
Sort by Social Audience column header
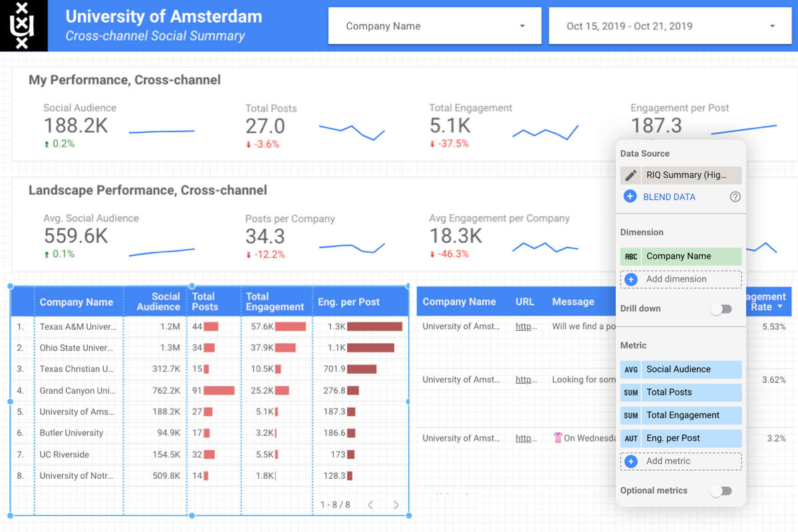point(158,302)
